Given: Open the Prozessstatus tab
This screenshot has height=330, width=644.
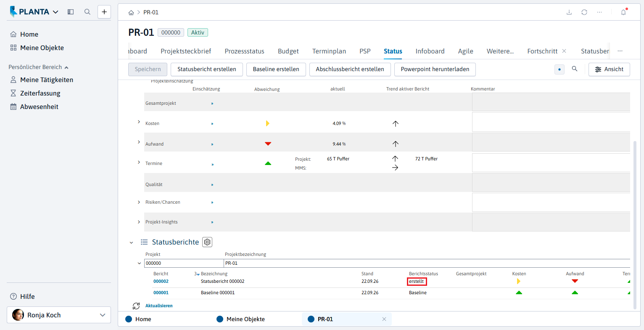Looking at the screenshot, I should [245, 51].
